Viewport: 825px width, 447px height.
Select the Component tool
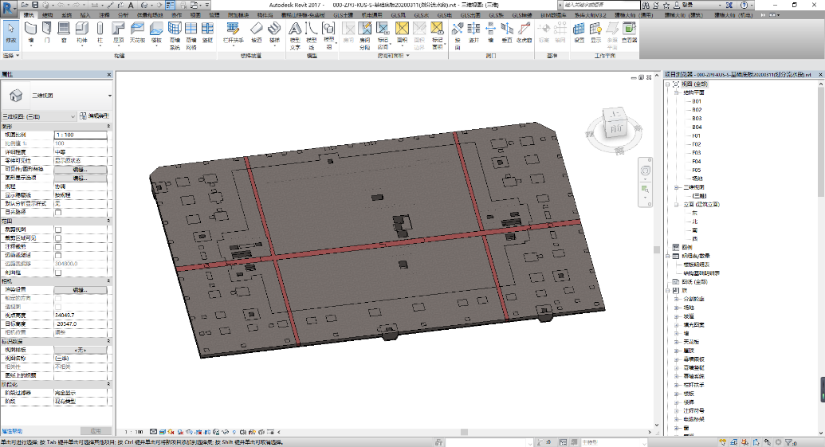pos(82,33)
